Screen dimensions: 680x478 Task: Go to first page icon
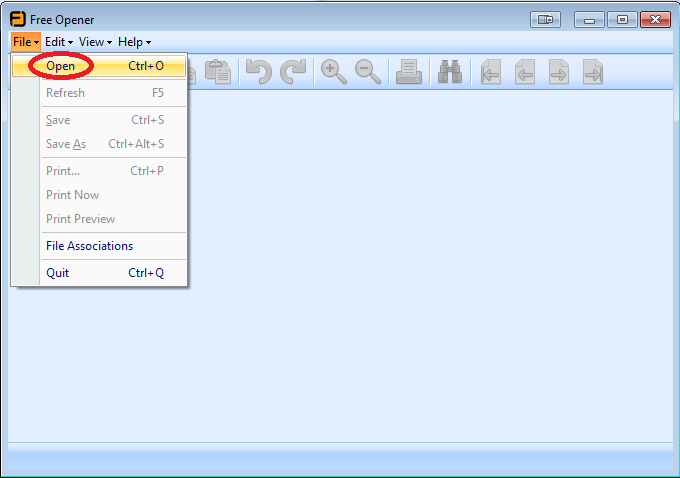pyautogui.click(x=491, y=72)
